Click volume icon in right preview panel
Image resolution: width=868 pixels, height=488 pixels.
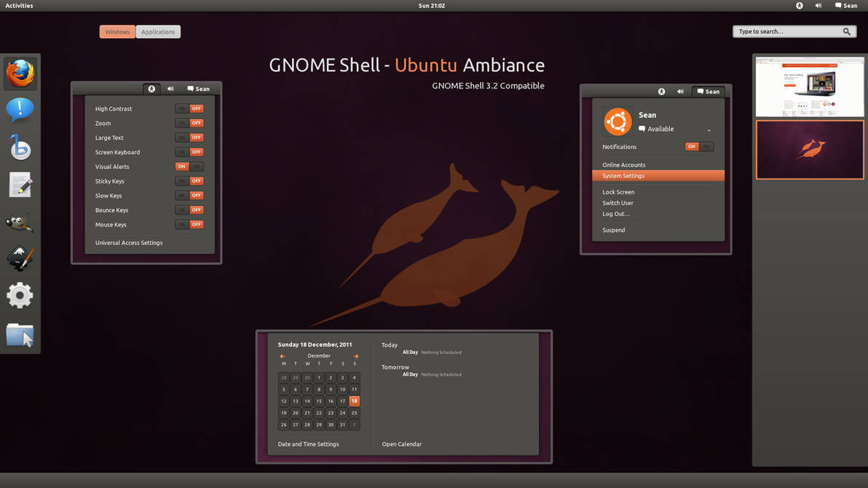(x=680, y=91)
